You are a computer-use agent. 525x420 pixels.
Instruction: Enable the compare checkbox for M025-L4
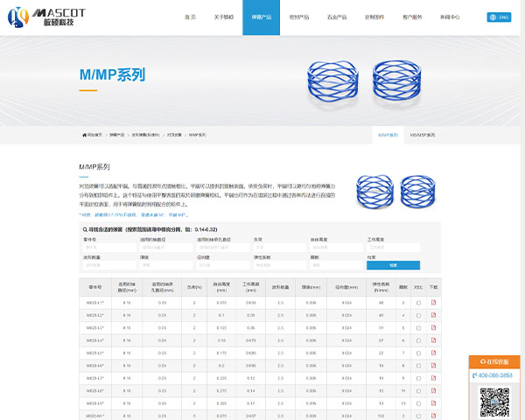[418, 340]
